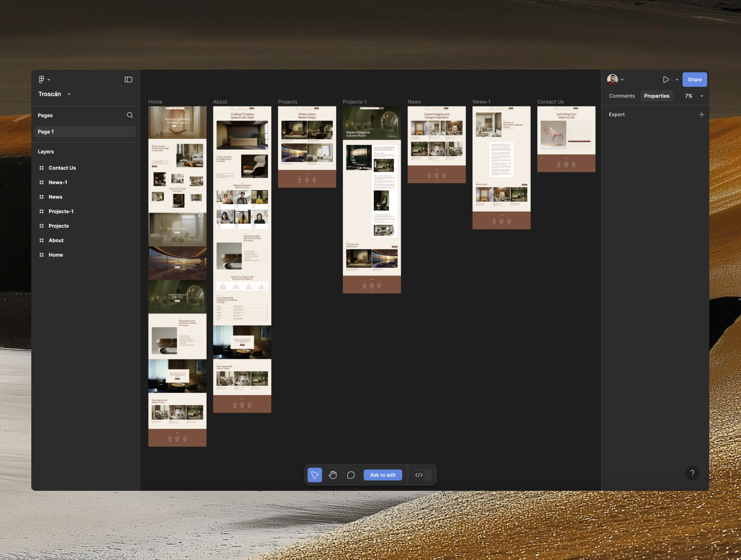Add an export setting with plus icon

pos(701,114)
